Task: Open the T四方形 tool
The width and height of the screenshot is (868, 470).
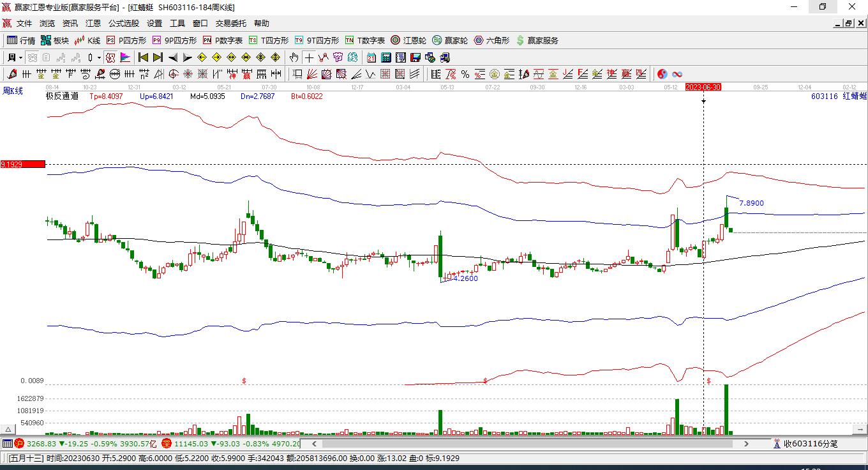Action: 269,40
